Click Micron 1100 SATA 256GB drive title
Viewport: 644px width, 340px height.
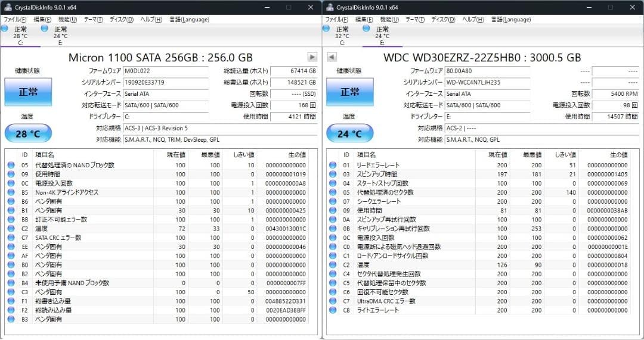pyautogui.click(x=160, y=57)
